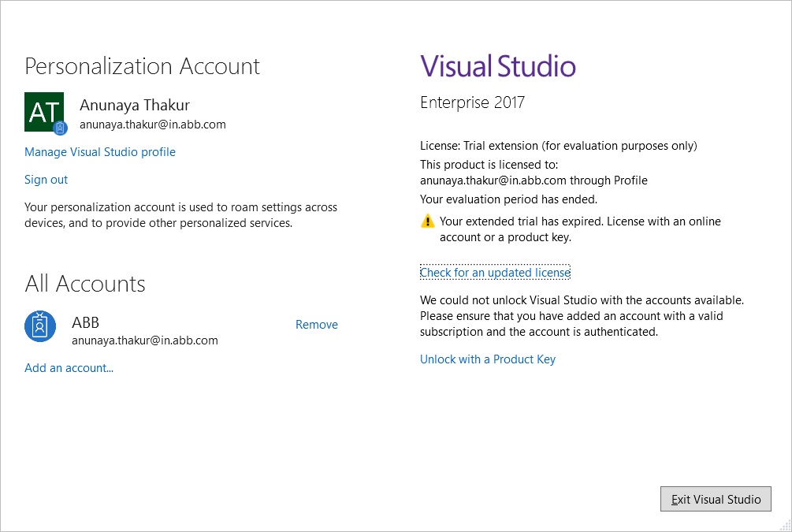Click the yellow warning triangle icon
Screen dimensions: 792x532
coord(427,221)
